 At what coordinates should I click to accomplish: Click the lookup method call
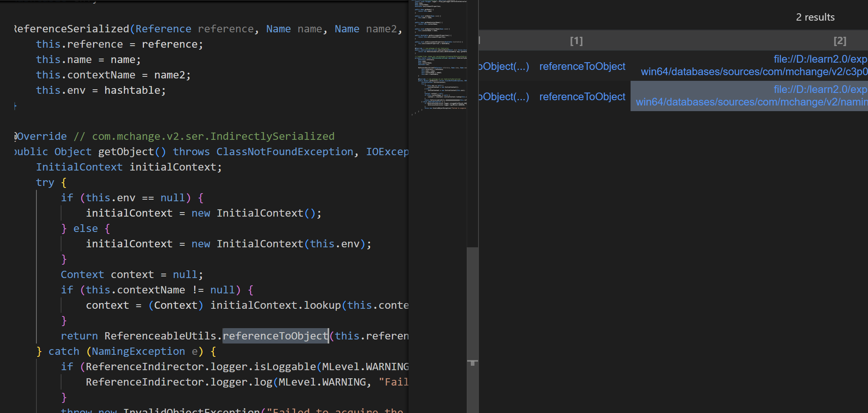322,305
